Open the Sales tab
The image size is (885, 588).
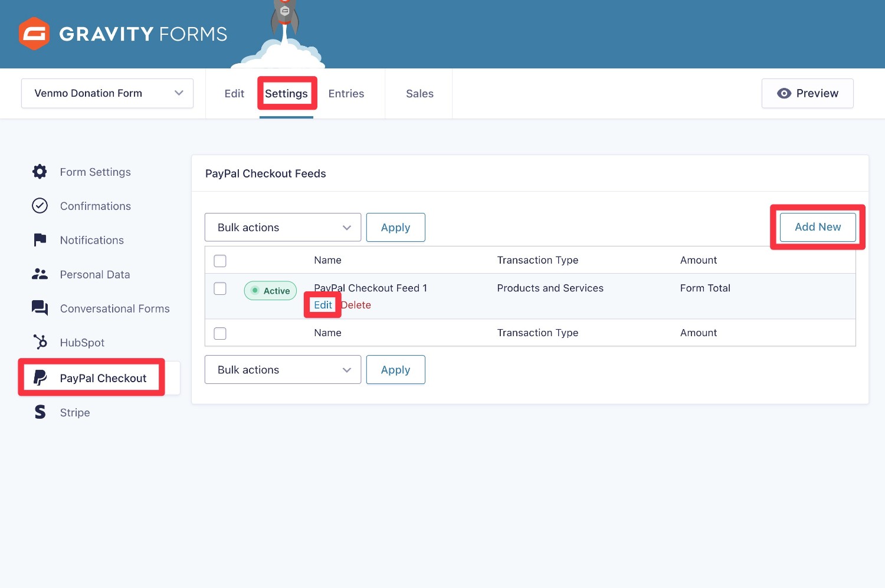[419, 93]
